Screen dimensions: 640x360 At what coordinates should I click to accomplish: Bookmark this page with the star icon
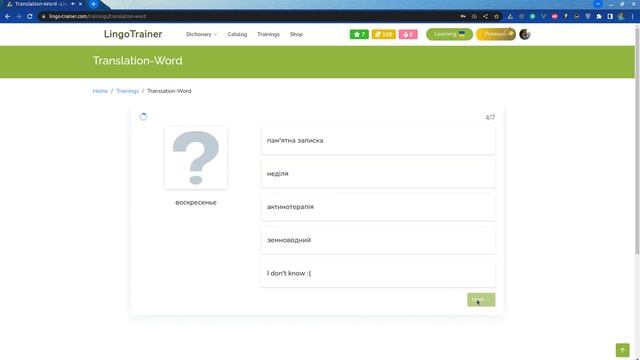coord(496,16)
